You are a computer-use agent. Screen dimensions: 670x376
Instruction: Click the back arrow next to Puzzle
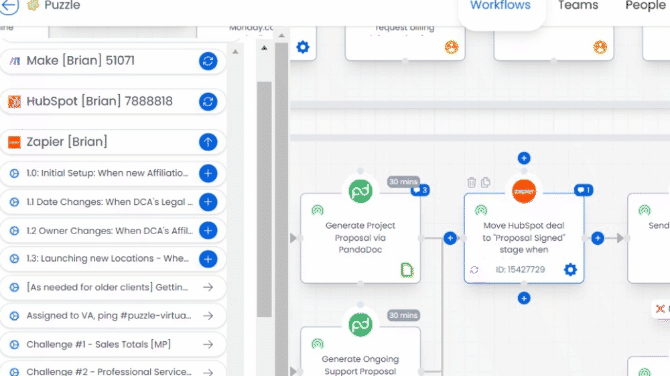[9, 6]
